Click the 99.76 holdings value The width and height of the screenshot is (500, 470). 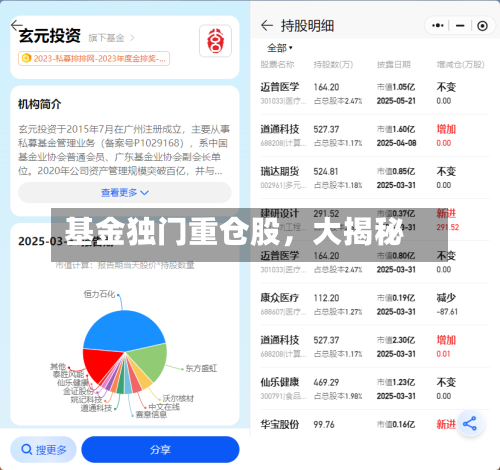click(x=324, y=425)
